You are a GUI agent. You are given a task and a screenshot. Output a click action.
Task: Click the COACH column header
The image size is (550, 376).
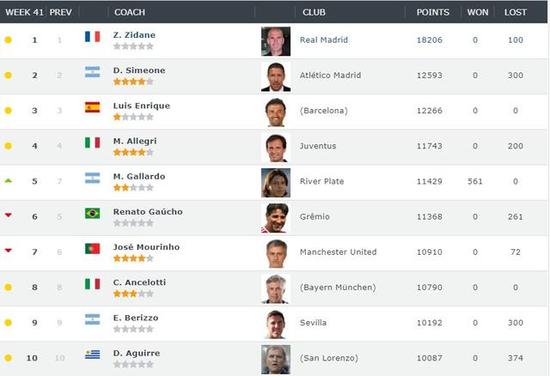tap(129, 12)
